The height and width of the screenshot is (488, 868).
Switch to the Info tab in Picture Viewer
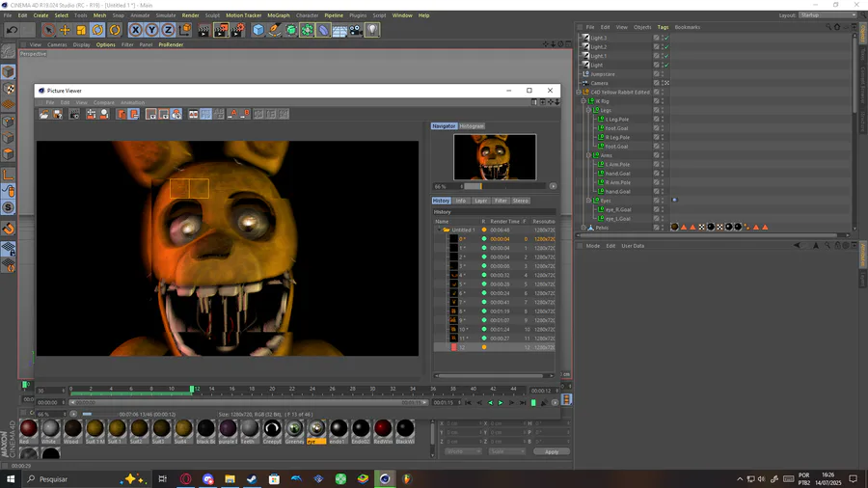(x=461, y=201)
